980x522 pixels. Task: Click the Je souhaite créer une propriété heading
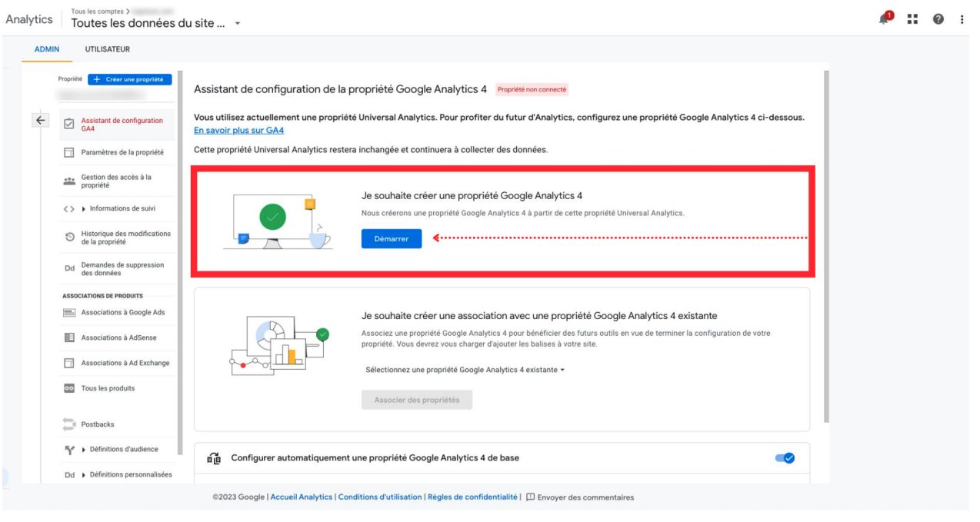pyautogui.click(x=472, y=196)
